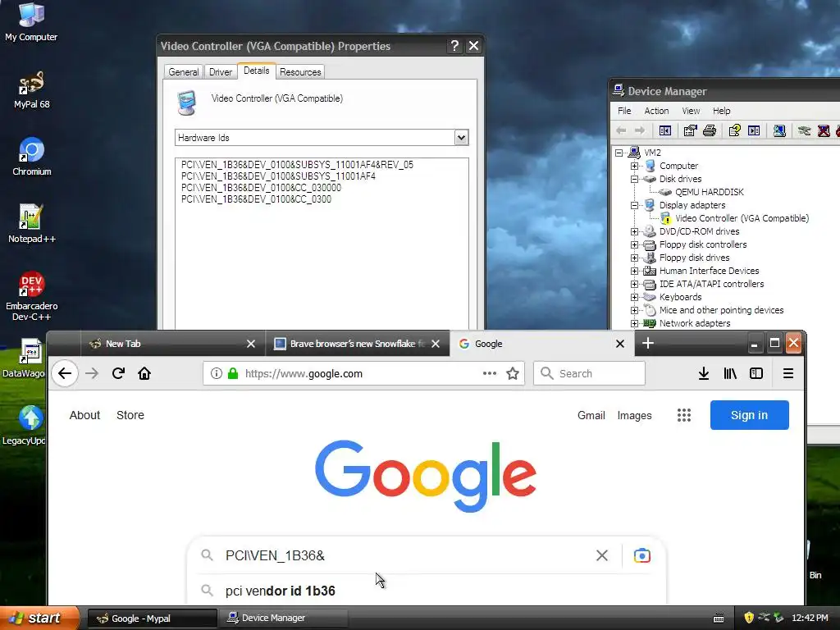Click Search by image camera icon
The width and height of the screenshot is (840, 630).
[641, 555]
